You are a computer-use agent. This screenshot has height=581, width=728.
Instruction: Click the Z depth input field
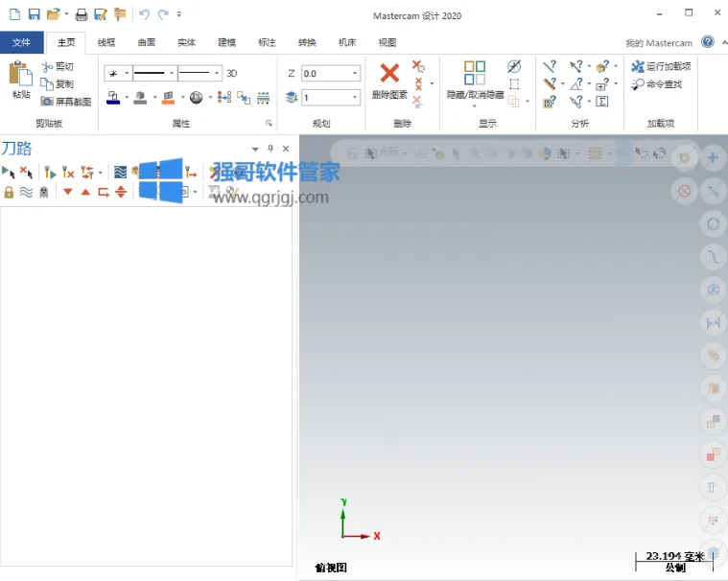point(326,73)
